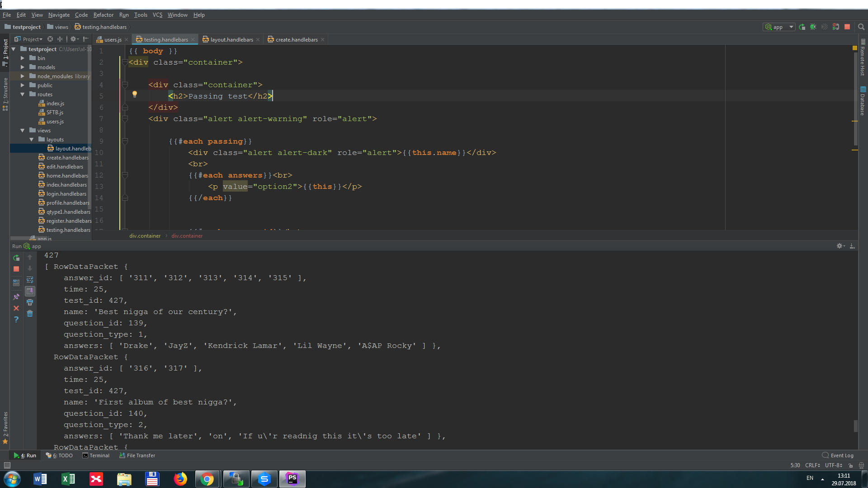Open the app run configuration dropdown
868x488 pixels.
[x=778, y=27]
